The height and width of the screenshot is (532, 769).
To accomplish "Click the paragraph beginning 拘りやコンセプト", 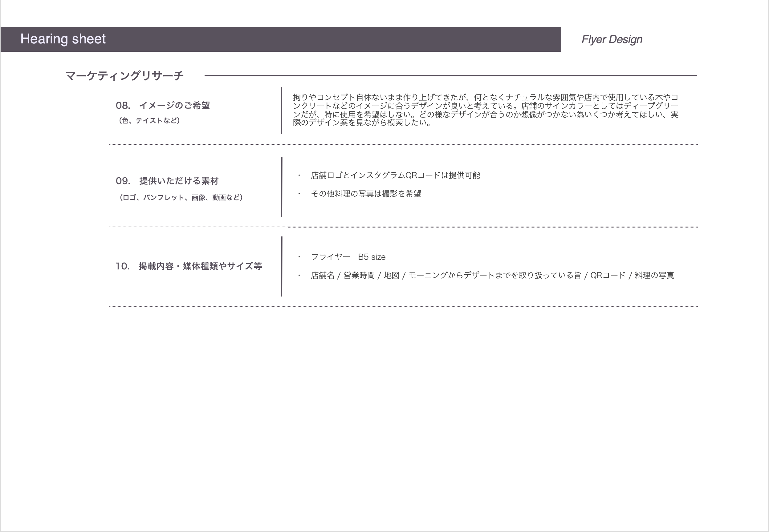I will point(485,110).
